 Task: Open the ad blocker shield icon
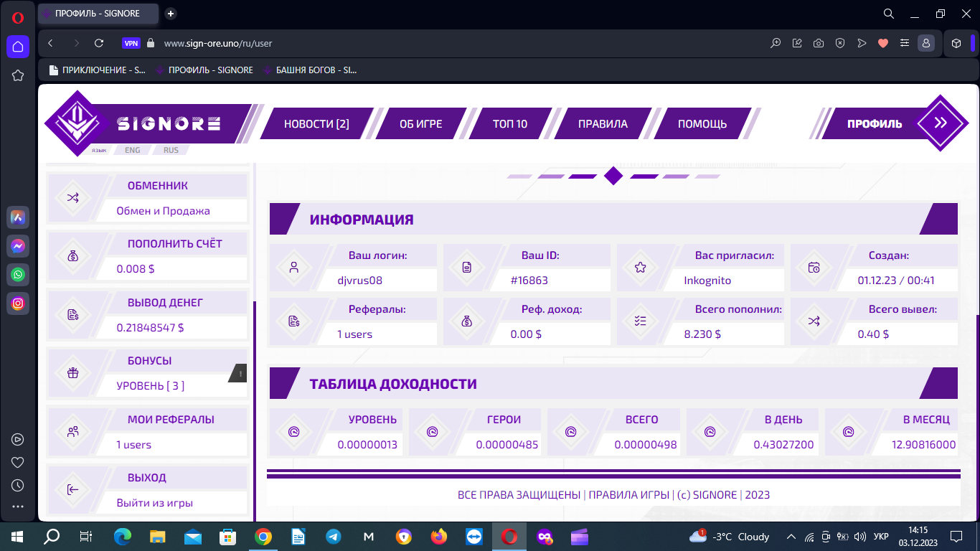click(840, 43)
